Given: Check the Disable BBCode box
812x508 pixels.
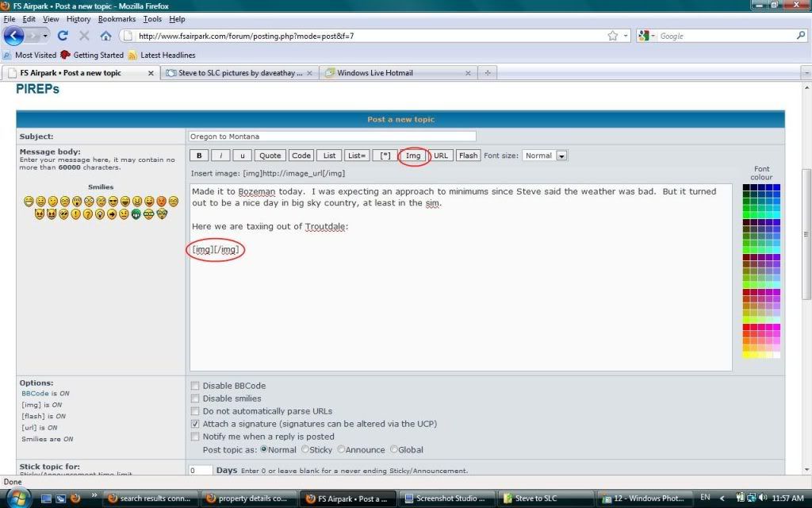Looking at the screenshot, I should coord(195,386).
